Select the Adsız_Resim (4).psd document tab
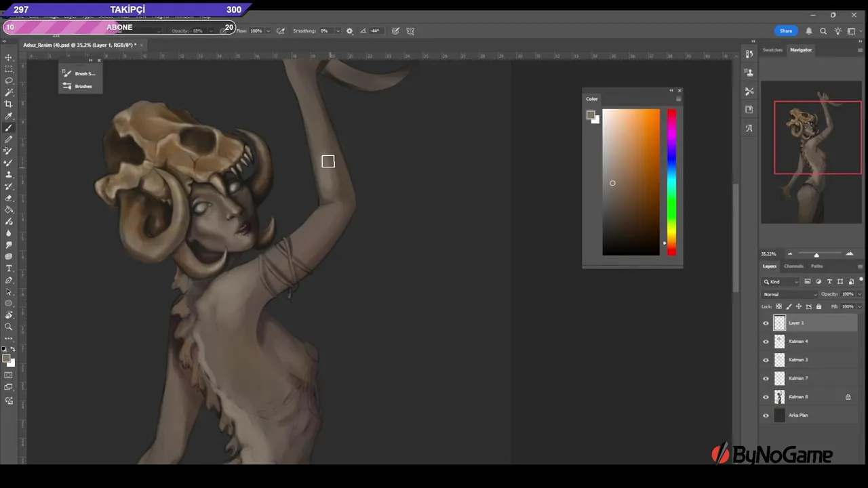 tap(79, 45)
